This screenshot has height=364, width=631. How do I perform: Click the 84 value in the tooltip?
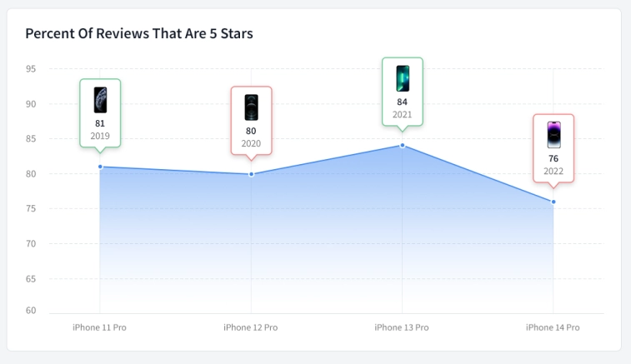click(402, 102)
